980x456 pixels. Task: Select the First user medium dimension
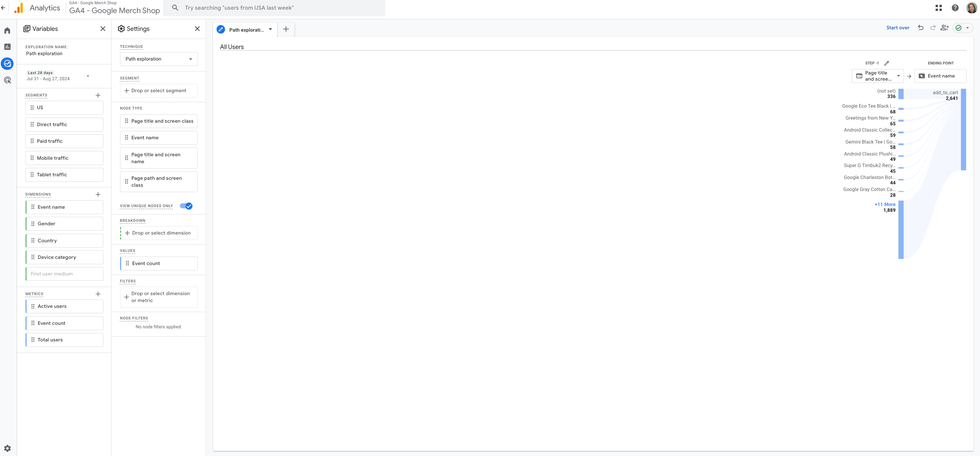coord(64,274)
